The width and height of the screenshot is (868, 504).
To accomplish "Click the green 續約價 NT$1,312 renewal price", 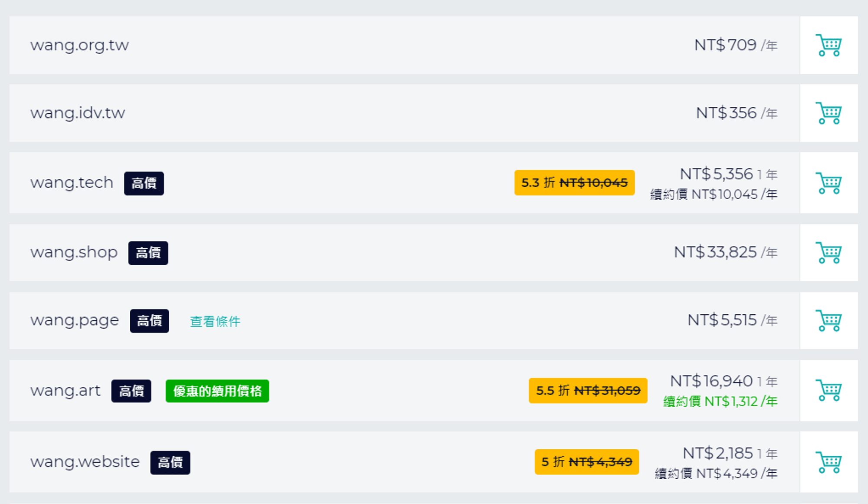I will pos(720,402).
